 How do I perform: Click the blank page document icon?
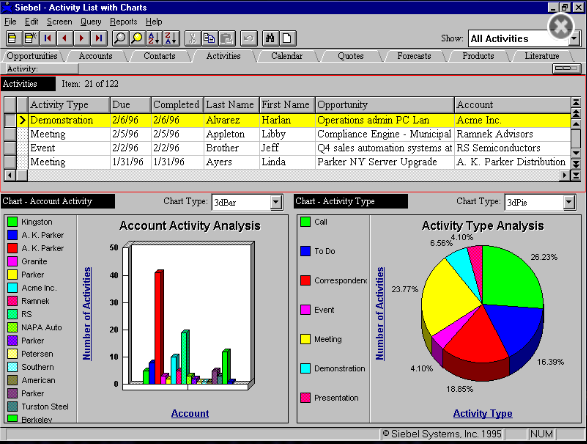click(x=288, y=38)
